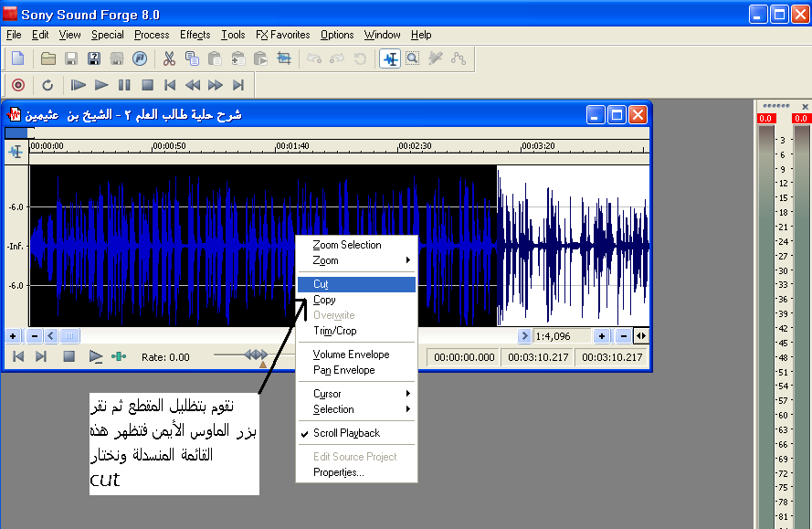
Task: Select the Edit tool in toolbar
Action: tap(390, 58)
